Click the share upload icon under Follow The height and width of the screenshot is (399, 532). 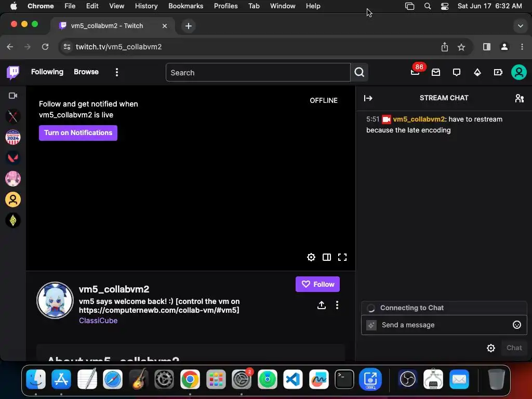tap(322, 305)
